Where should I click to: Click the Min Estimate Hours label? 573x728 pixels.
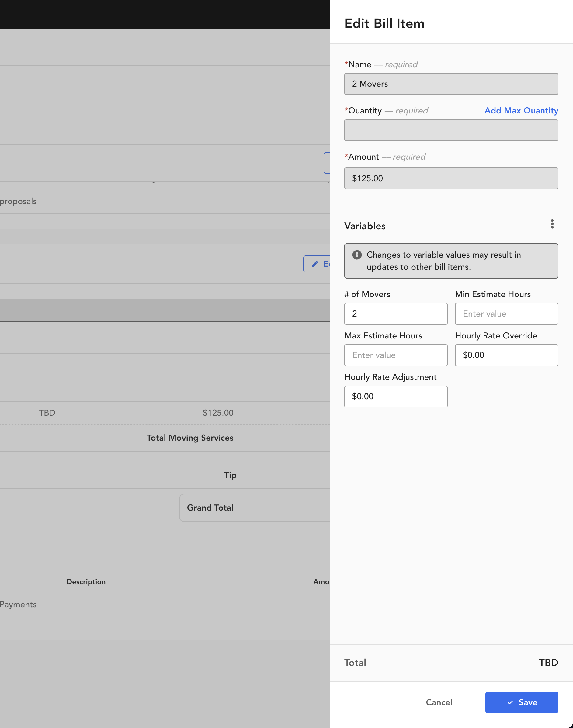click(492, 294)
